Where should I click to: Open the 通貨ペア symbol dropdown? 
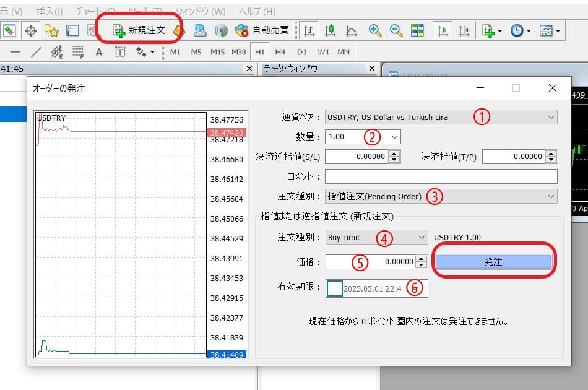coord(441,117)
